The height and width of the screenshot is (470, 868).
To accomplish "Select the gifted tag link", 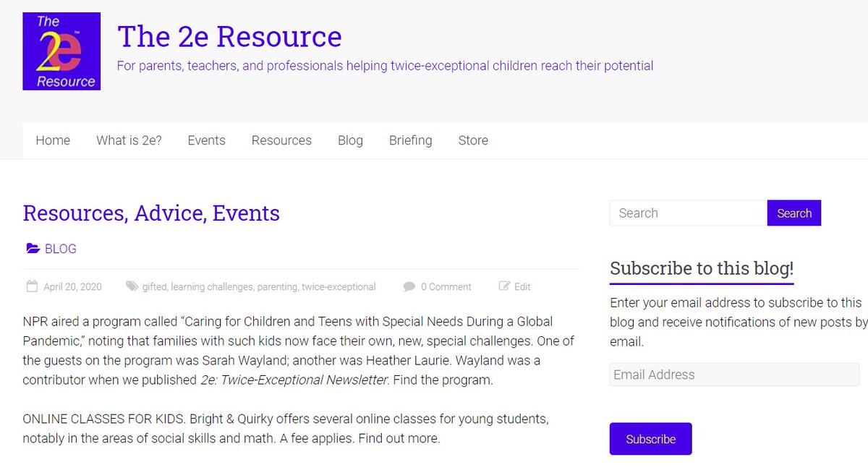I will [x=154, y=287].
